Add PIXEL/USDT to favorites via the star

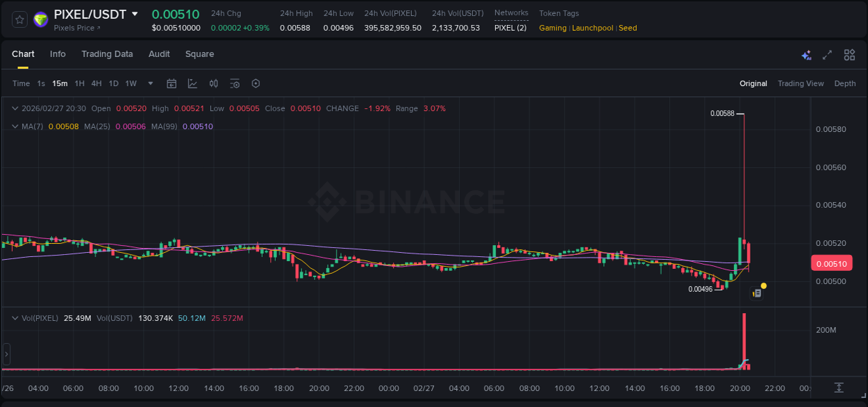click(x=19, y=19)
